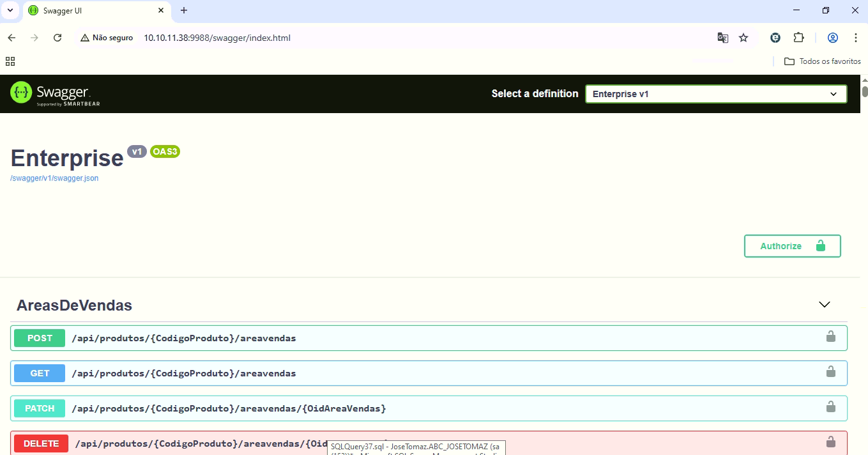Open the 'Enterprise v1' definition dropdown
This screenshot has height=455, width=868.
pos(716,94)
